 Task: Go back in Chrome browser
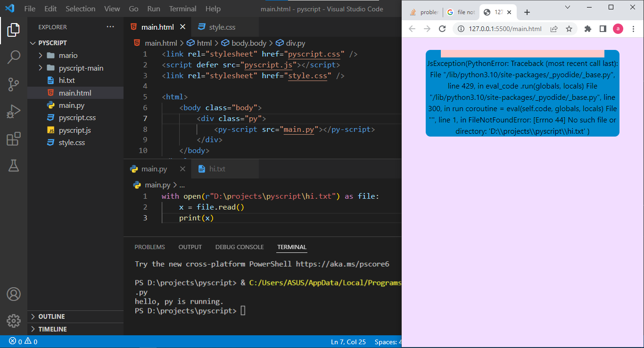[x=412, y=29]
